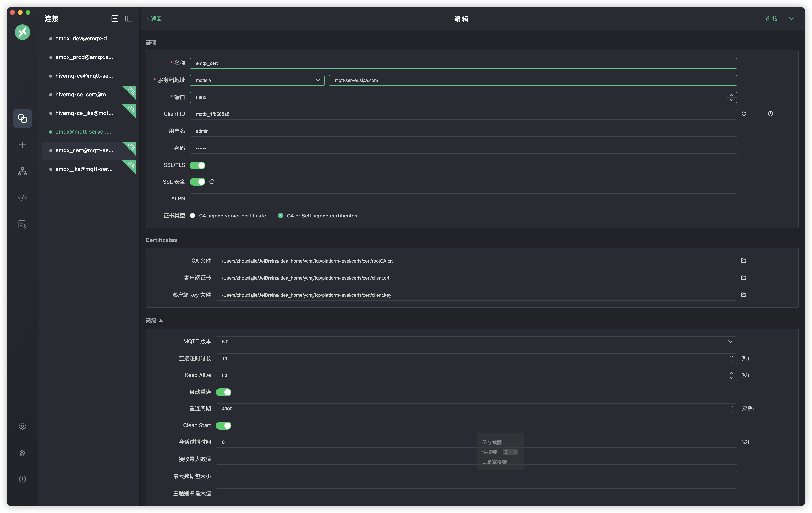Open the 快捷键 Z selector in popup
The height and width of the screenshot is (513, 812).
coord(510,452)
